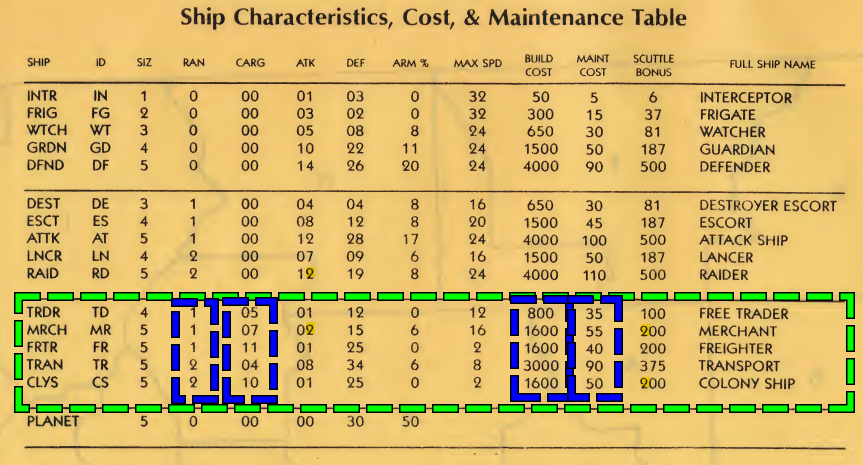The image size is (863, 465).
Task: Select the FRIG ship code
Action: click(x=42, y=113)
